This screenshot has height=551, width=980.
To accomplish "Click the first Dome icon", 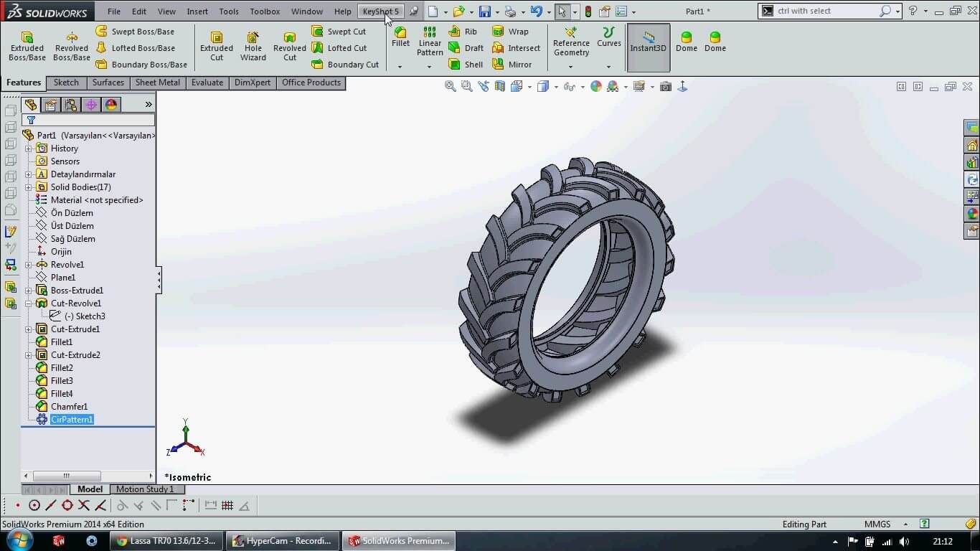I will 687,42.
